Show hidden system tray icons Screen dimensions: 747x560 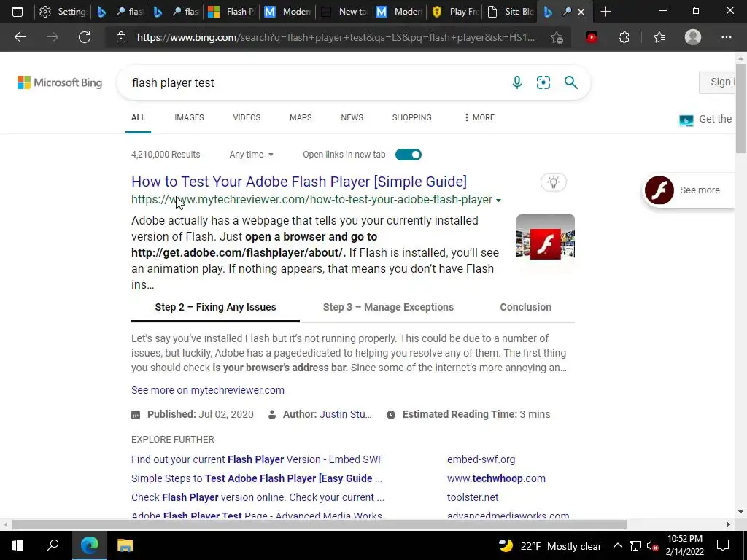coord(617,546)
